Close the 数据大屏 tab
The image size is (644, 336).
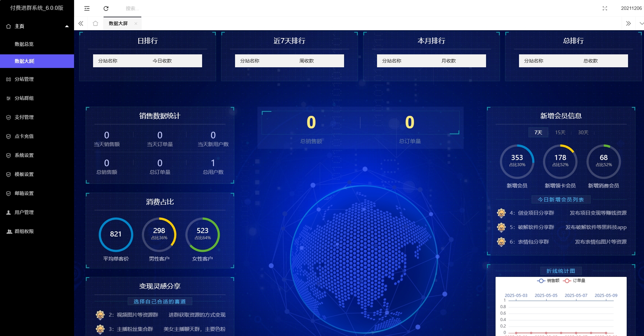click(x=136, y=23)
